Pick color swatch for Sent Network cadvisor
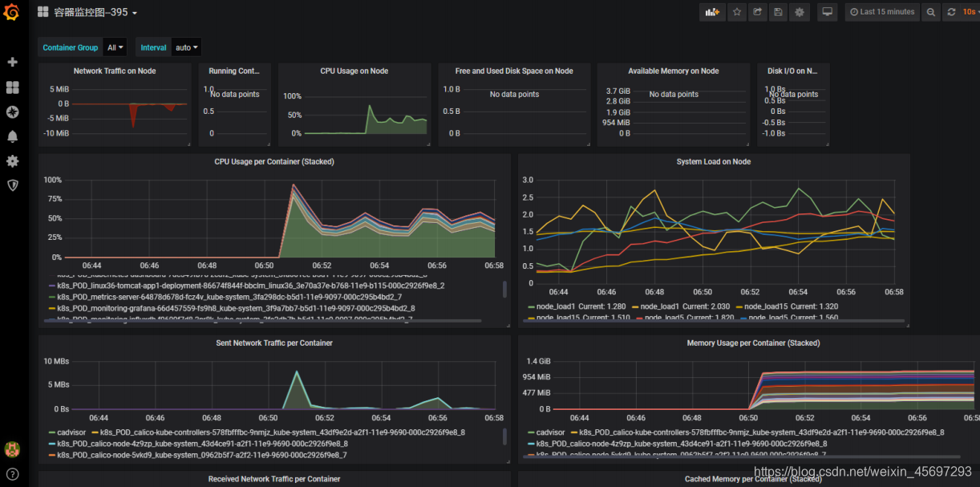The width and height of the screenshot is (980, 487). (51, 432)
